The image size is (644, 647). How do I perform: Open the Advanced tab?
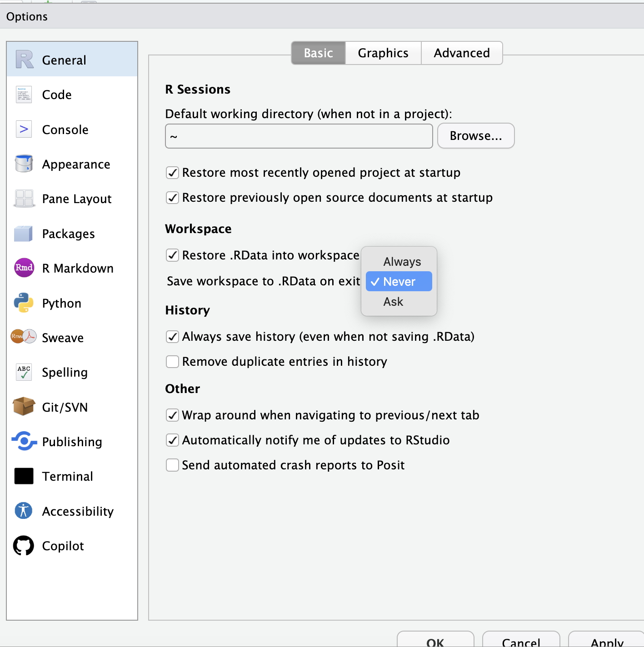[462, 53]
